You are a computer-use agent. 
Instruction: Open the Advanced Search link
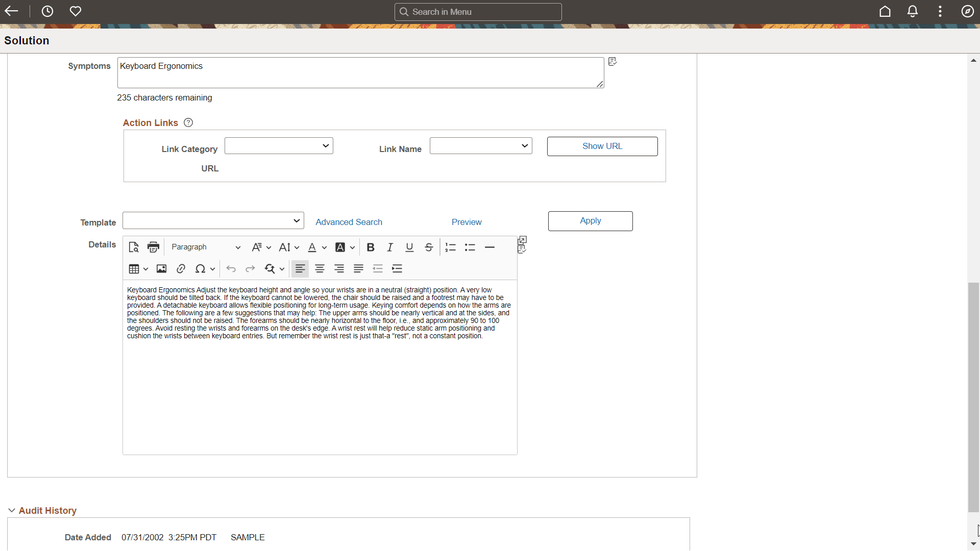click(349, 222)
